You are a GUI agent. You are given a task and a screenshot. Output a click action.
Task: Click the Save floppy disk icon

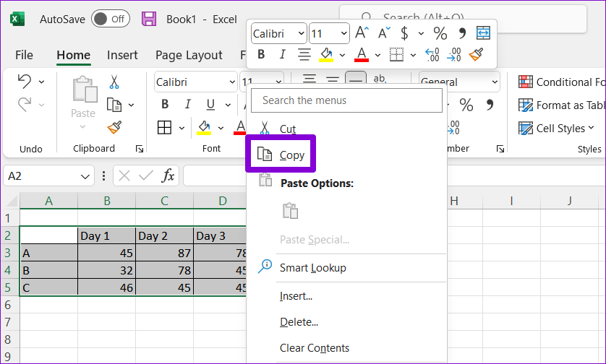(148, 19)
